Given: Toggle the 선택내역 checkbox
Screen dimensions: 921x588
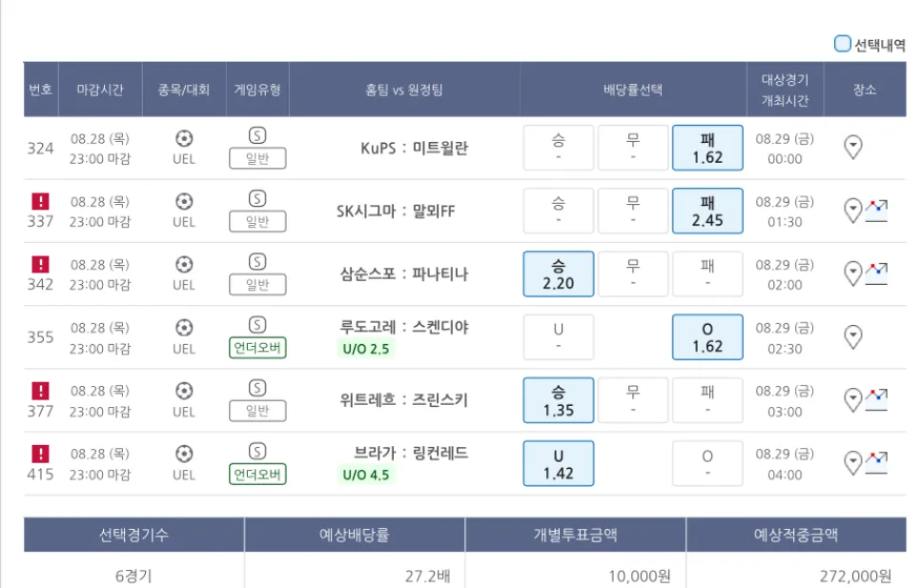Looking at the screenshot, I should (843, 44).
